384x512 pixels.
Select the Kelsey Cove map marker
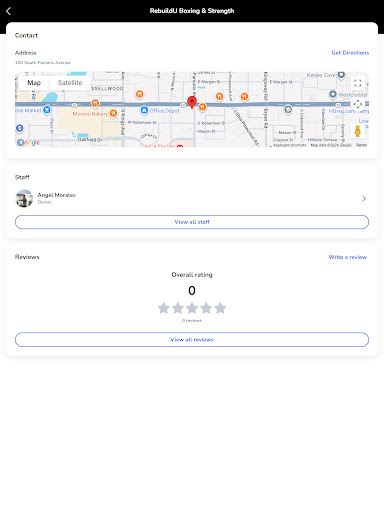tap(341, 75)
